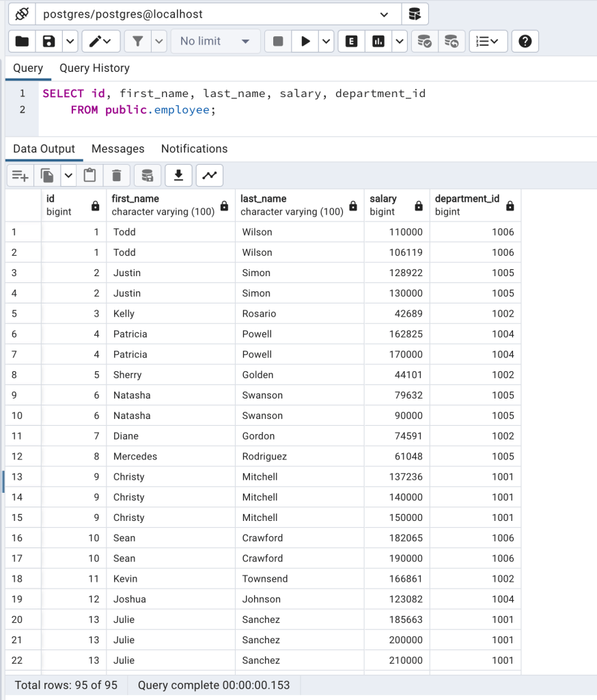Download results as CSV file
This screenshot has width=597, height=700.
[x=178, y=176]
